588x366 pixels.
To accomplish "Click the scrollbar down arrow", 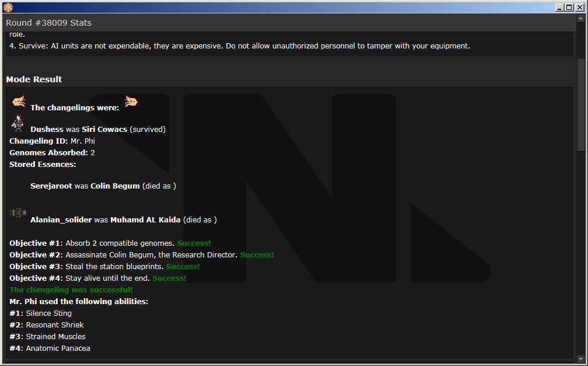I will click(581, 359).
